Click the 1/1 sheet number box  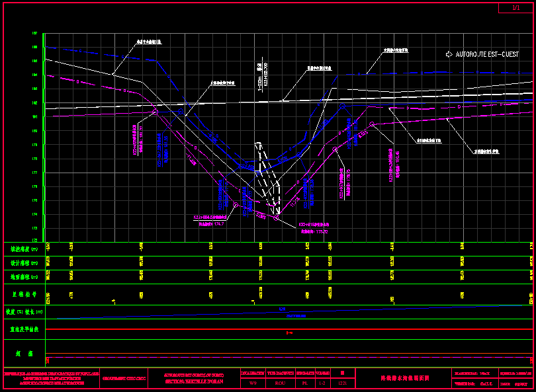[516, 8]
